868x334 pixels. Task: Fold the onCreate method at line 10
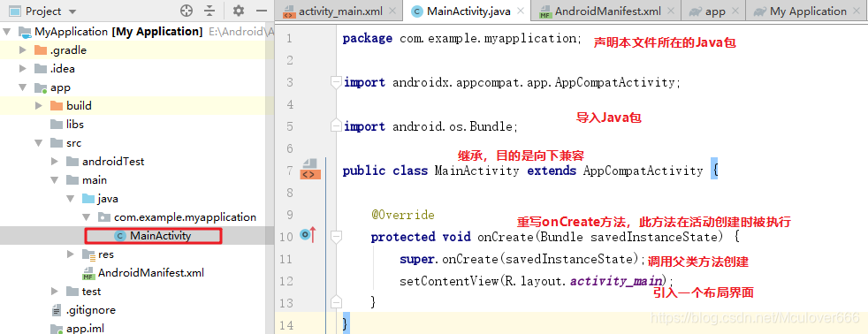336,237
